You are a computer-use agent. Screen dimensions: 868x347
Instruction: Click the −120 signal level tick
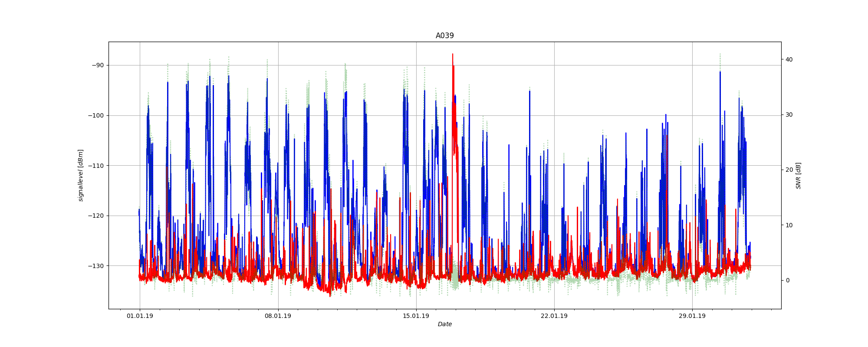point(96,216)
